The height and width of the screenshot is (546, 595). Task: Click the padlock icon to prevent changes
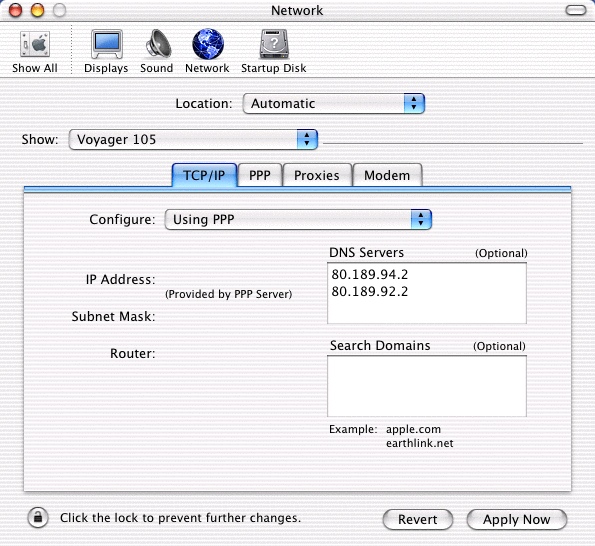coord(38,518)
